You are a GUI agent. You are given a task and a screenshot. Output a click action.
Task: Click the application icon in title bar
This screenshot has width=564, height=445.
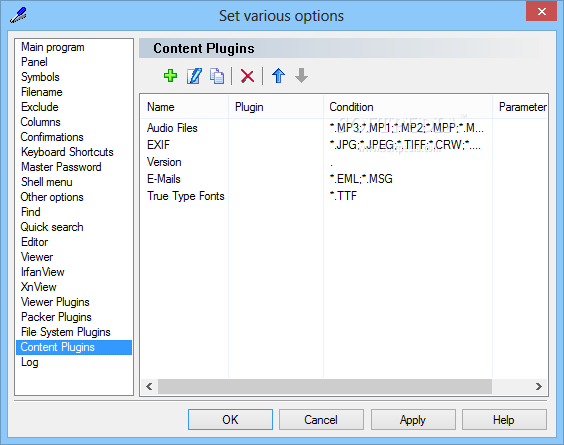click(18, 15)
